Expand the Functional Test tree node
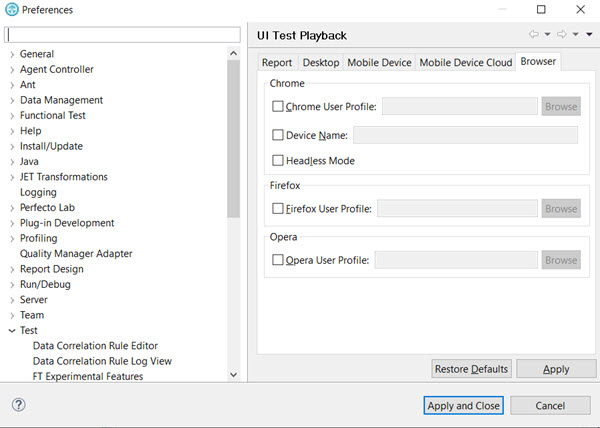Viewport: 600px width, 428px height. click(x=12, y=116)
